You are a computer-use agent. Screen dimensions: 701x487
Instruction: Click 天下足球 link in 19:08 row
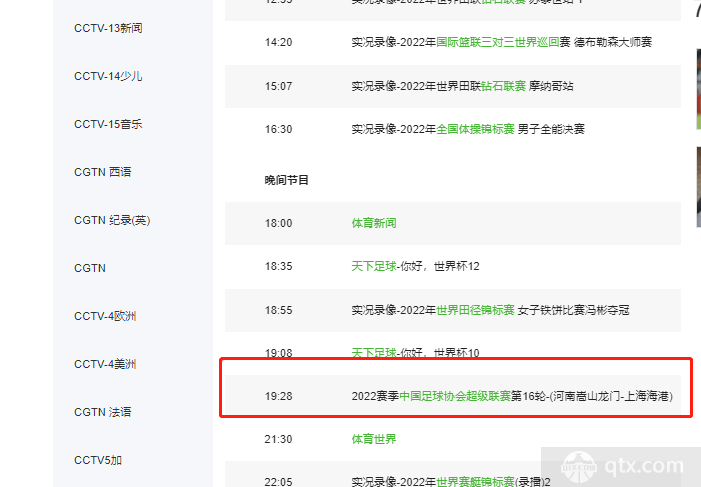pos(374,352)
